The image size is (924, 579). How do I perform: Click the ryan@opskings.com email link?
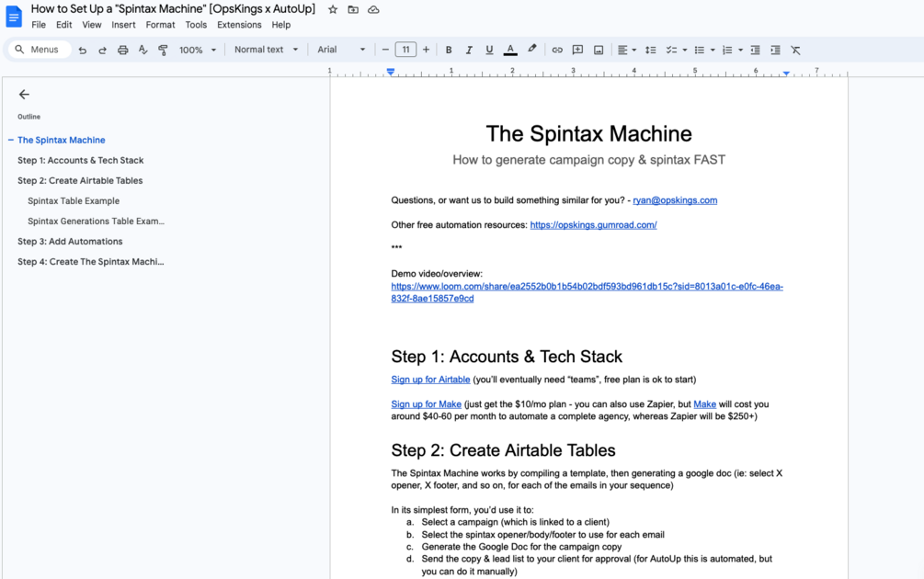675,200
